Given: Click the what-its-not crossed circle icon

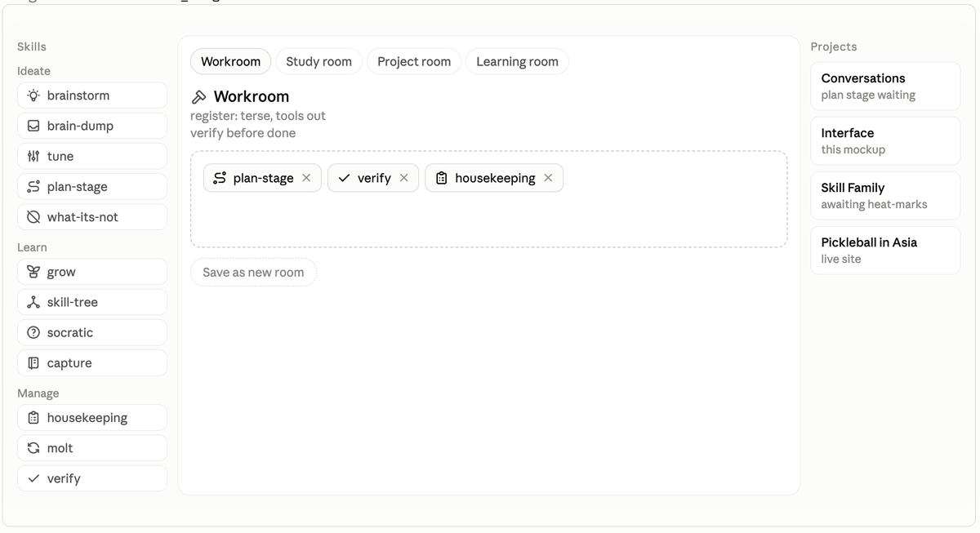Looking at the screenshot, I should point(33,217).
